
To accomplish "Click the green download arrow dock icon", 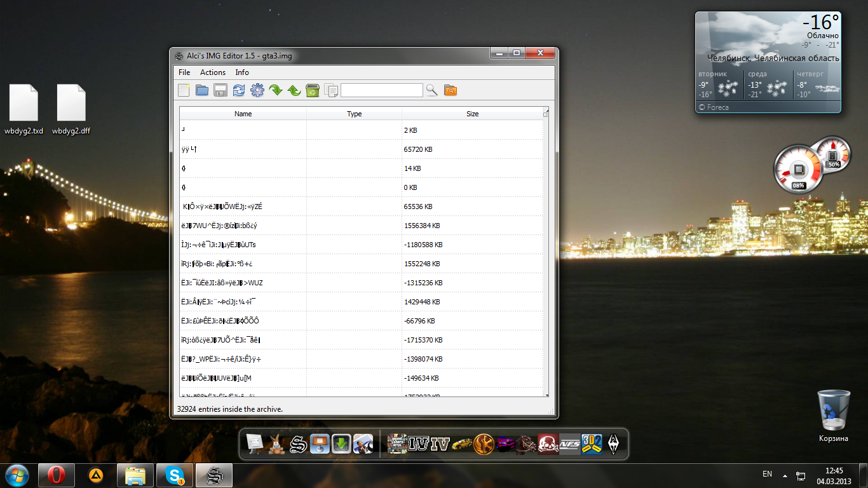I will 341,444.
